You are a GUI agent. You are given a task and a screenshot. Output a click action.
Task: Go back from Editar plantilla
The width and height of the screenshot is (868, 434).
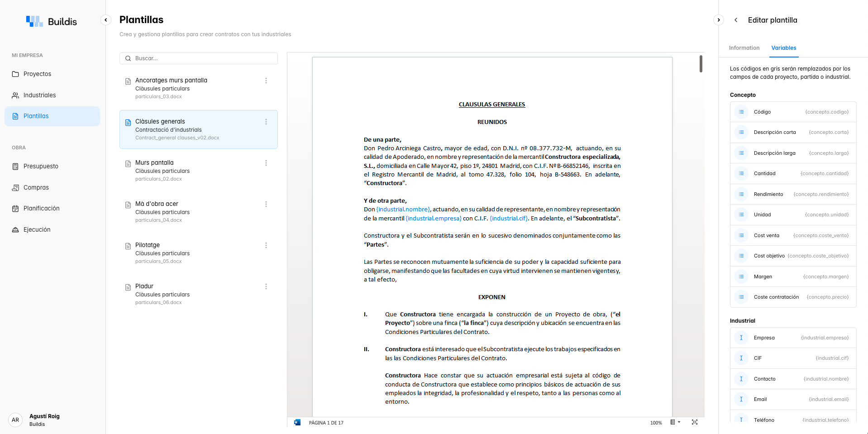pos(736,20)
